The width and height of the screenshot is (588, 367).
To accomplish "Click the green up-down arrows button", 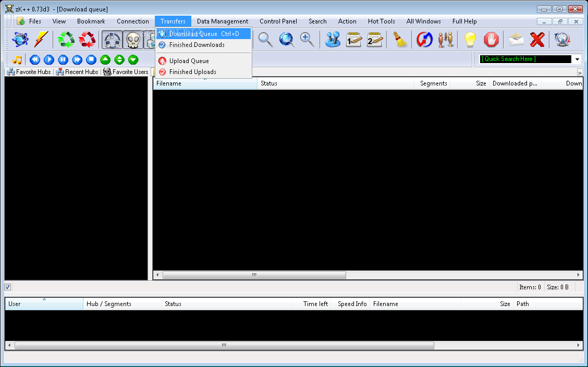I will (119, 59).
